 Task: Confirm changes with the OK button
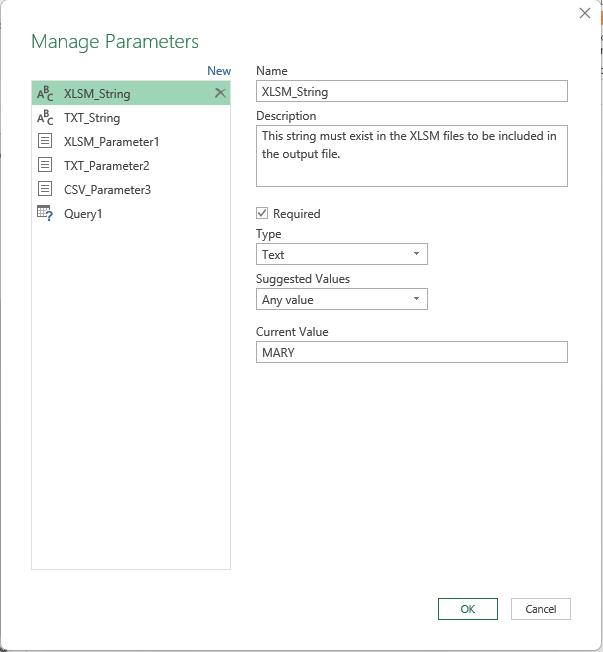[468, 609]
